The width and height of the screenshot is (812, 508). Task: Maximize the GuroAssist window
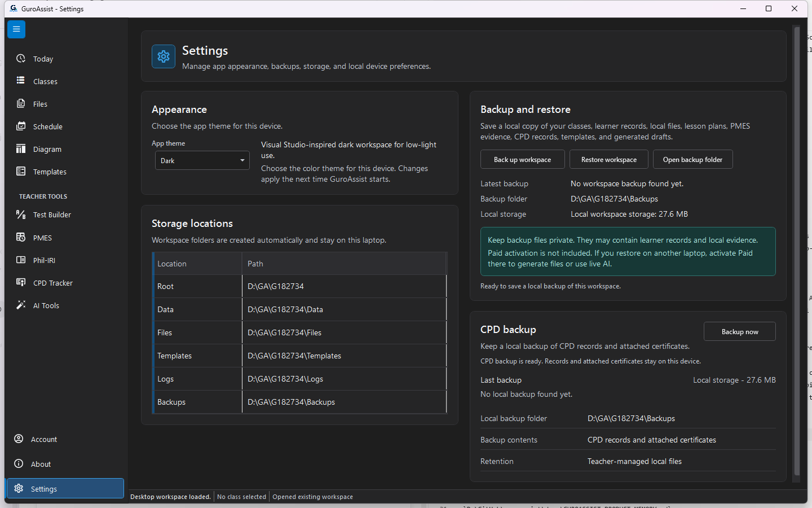tap(769, 8)
